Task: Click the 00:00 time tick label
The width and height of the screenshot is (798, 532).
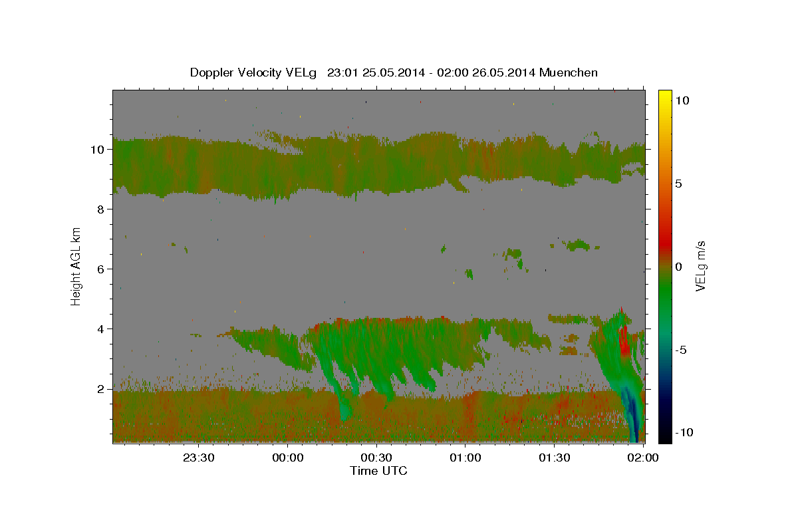Action: [288, 458]
